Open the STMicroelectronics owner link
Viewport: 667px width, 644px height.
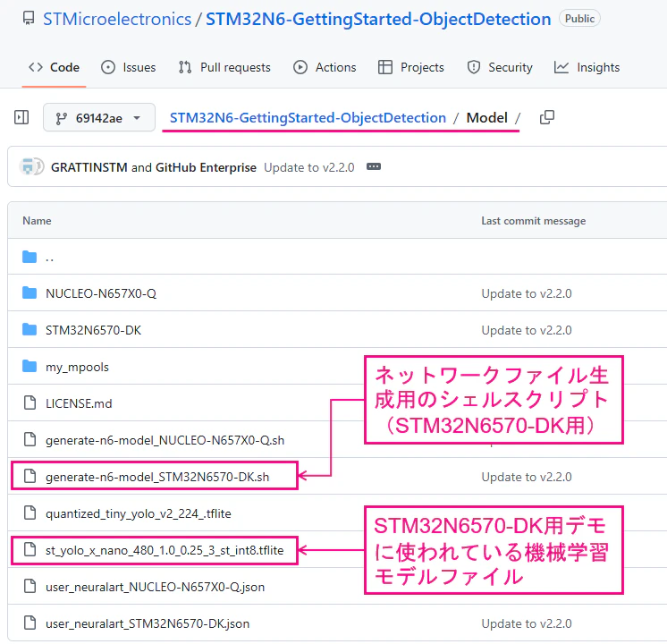click(117, 19)
